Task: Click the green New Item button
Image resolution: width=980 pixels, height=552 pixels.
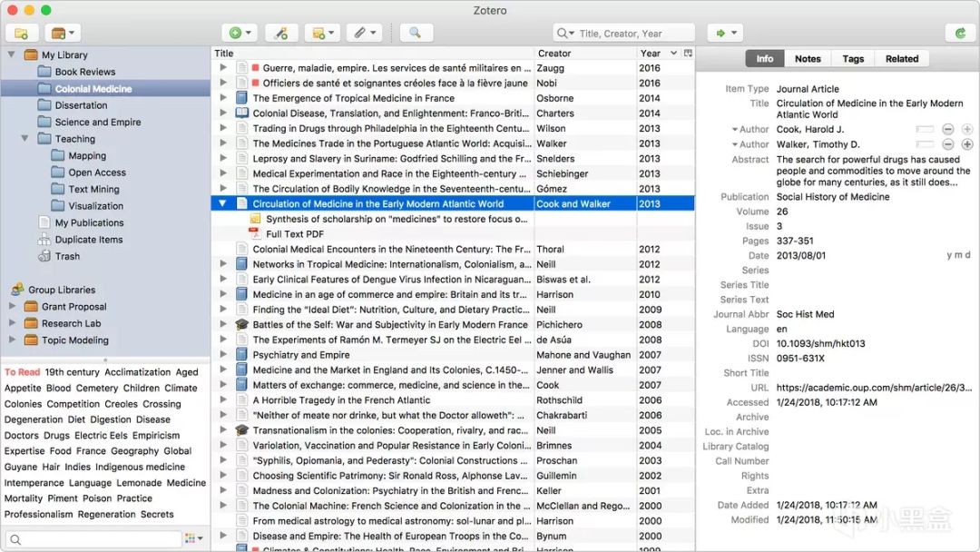Action: [x=240, y=33]
